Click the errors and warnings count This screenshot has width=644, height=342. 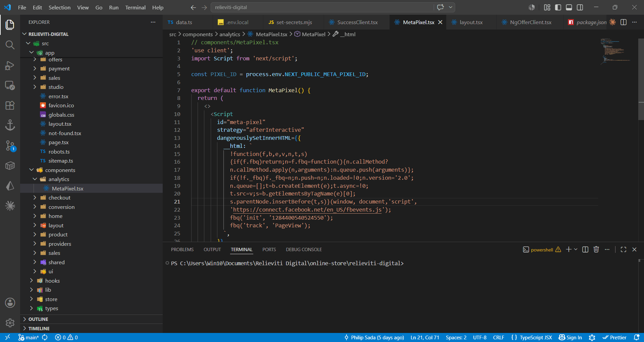click(66, 337)
